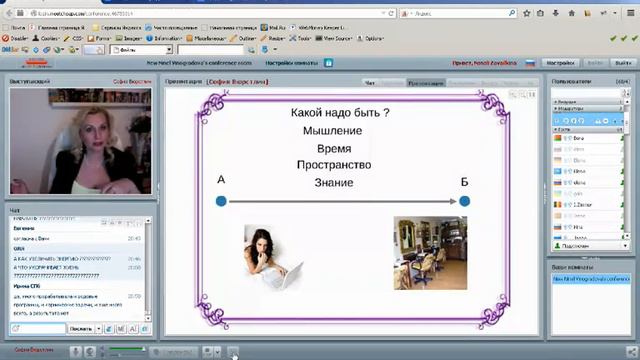Open the Cookies menu in Web Developer toolbar
This screenshot has height=360, width=640.
tap(46, 38)
